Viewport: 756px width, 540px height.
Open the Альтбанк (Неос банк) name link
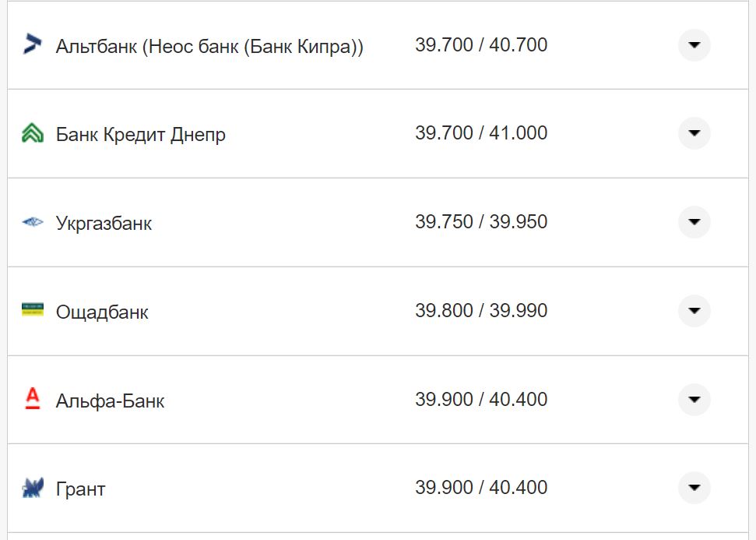(x=209, y=46)
